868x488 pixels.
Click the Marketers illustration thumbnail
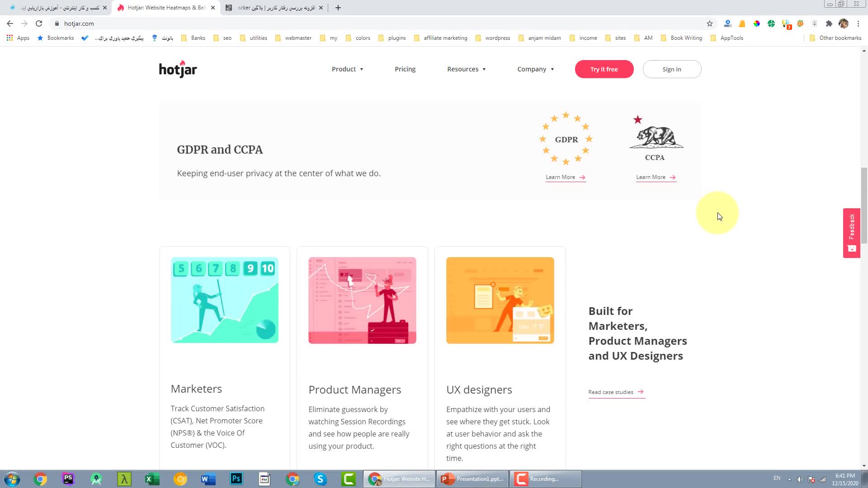pyautogui.click(x=225, y=300)
